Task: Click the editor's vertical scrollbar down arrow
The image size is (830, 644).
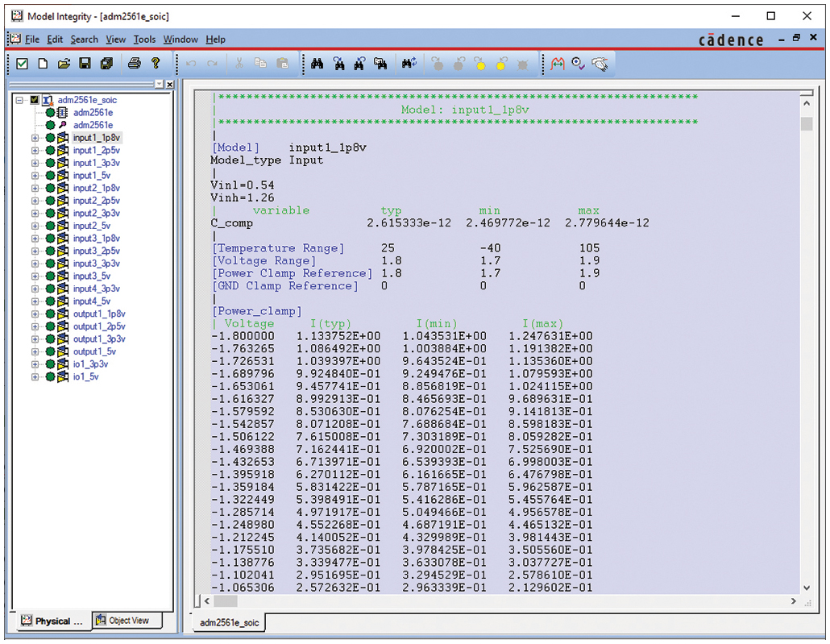Action: [808, 588]
